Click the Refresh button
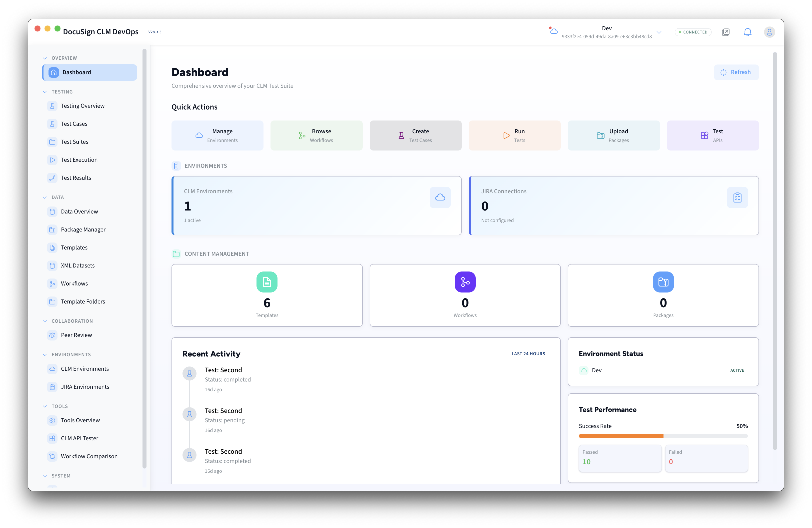Viewport: 812px width, 528px height. (736, 72)
